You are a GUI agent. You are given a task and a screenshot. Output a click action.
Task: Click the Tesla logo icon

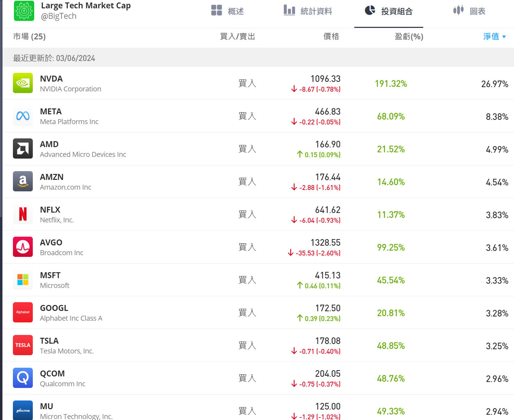coord(23,345)
